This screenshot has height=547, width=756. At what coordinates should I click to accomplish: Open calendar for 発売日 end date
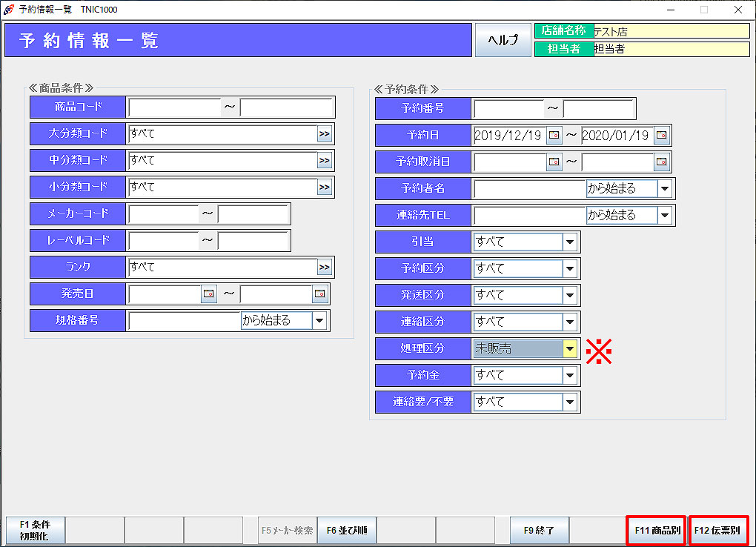coord(319,294)
